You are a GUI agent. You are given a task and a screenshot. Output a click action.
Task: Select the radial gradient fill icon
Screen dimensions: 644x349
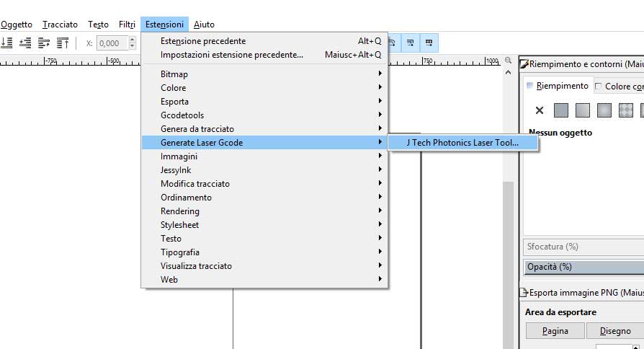604,110
